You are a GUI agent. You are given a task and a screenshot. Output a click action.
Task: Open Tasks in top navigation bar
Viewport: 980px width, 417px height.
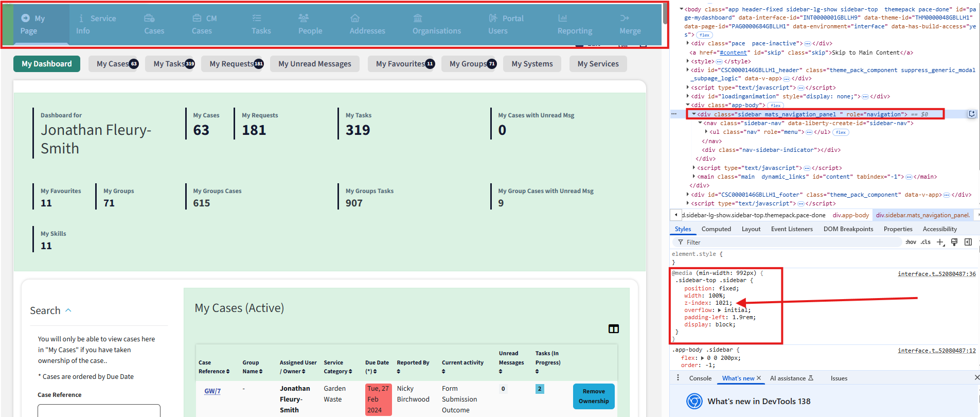tap(261, 25)
